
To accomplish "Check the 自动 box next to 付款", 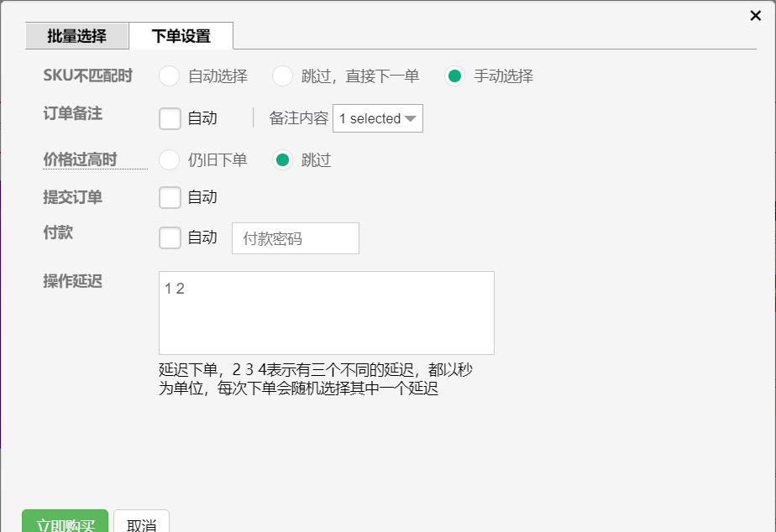I will pyautogui.click(x=169, y=237).
